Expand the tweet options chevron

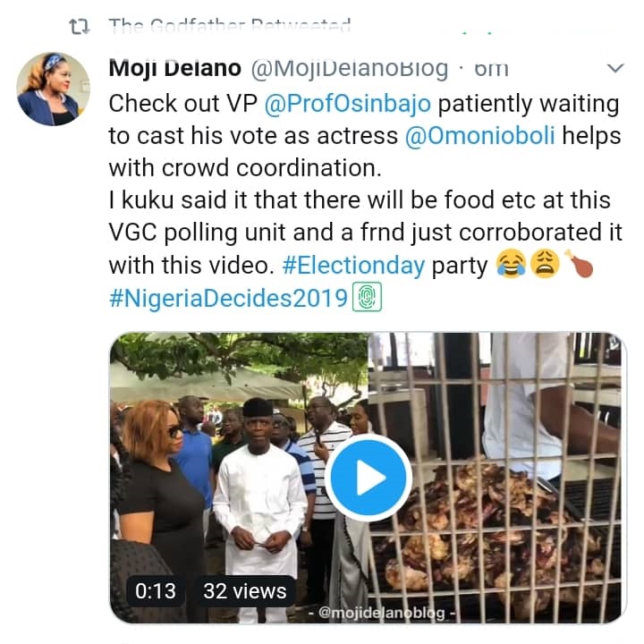(615, 68)
